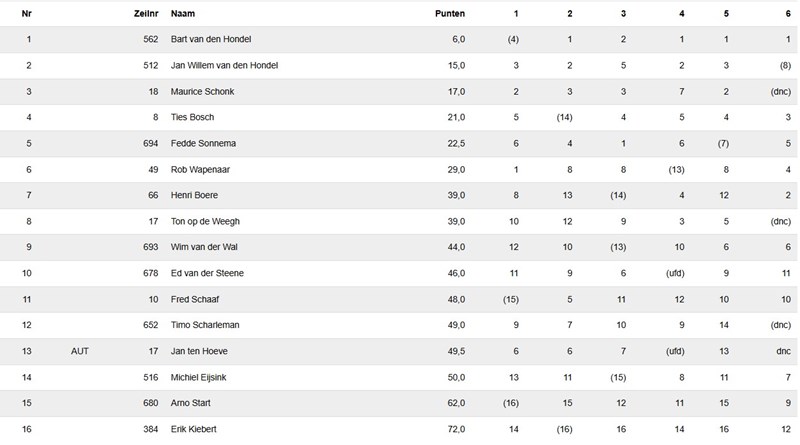Click the Naam column header
The height and width of the screenshot is (445, 800).
(183, 14)
